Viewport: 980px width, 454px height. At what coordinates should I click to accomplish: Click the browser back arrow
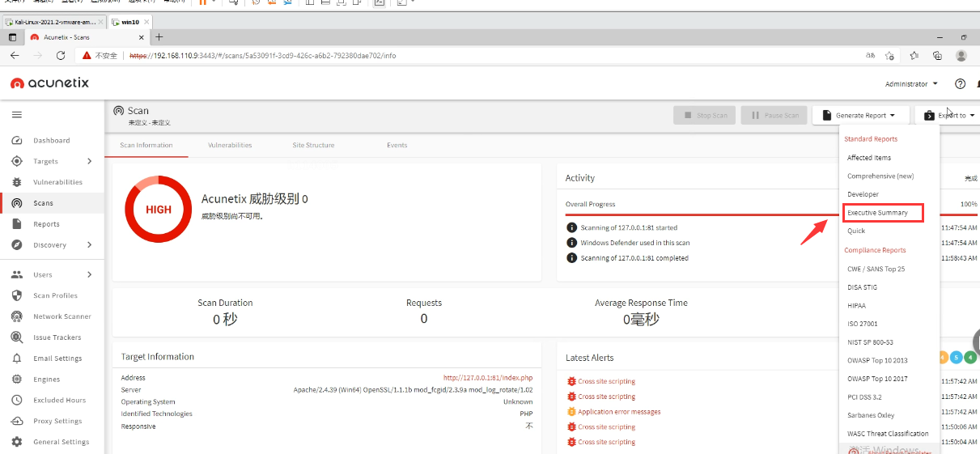point(15,56)
